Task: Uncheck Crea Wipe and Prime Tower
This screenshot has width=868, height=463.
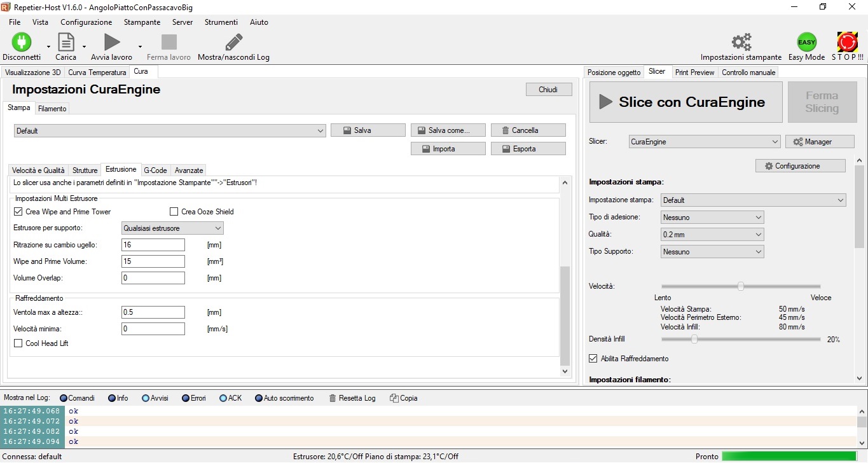Action: click(x=18, y=212)
